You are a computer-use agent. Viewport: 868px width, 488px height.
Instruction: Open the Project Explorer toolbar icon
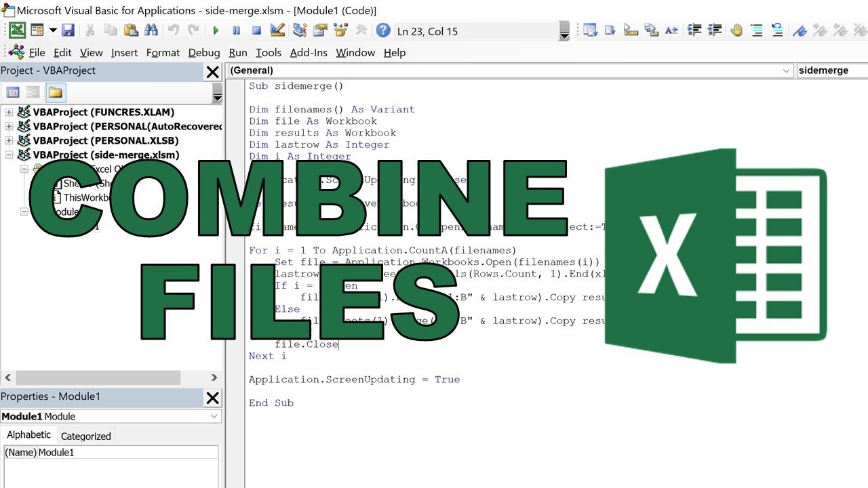coord(300,30)
